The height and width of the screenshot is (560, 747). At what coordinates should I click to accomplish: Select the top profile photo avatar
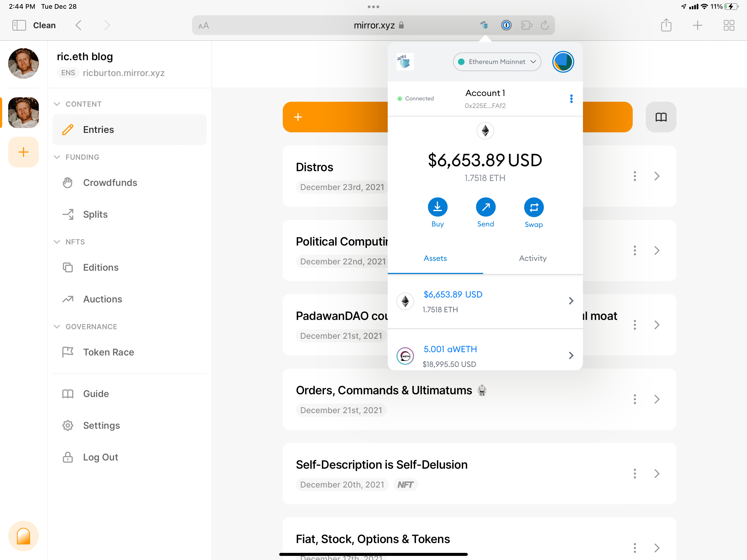point(23,63)
